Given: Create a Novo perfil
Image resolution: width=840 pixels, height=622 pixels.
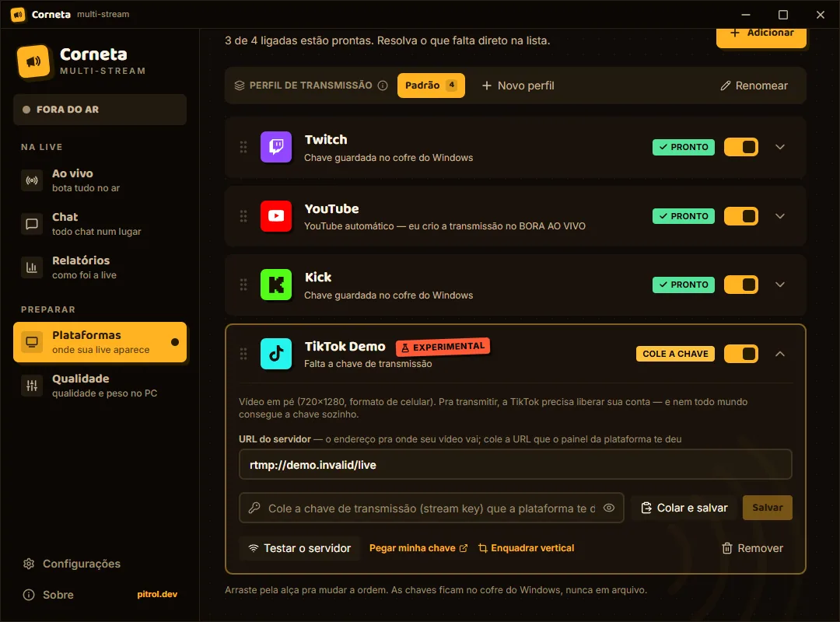Looking at the screenshot, I should tap(518, 86).
